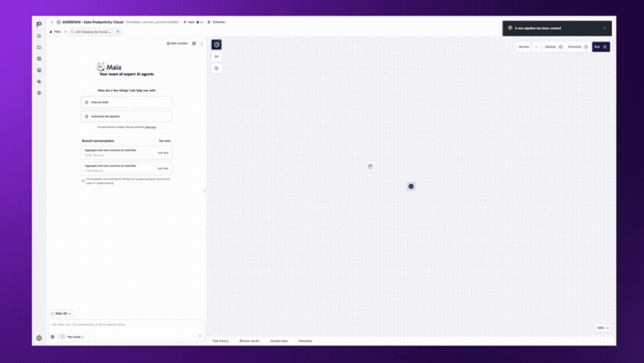
Task: Click the home icon in left sidebar
Action: pos(39,36)
